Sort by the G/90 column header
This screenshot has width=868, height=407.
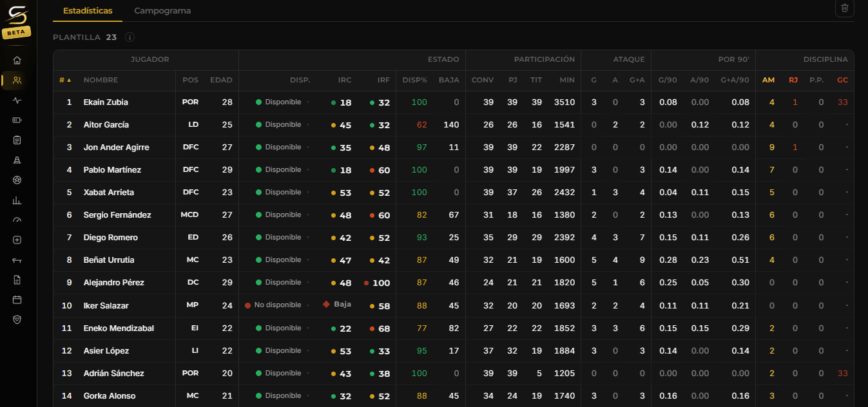(x=668, y=80)
